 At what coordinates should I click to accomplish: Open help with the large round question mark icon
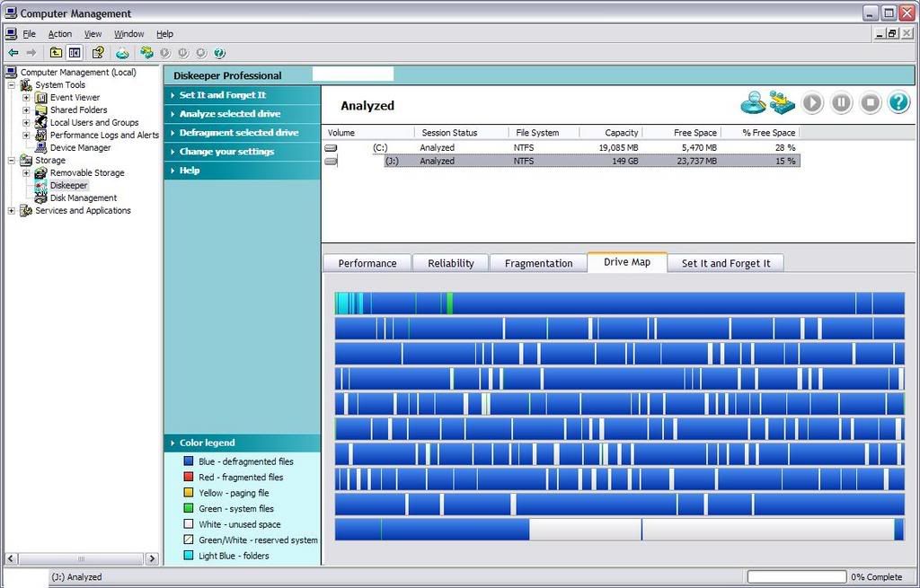[x=898, y=102]
